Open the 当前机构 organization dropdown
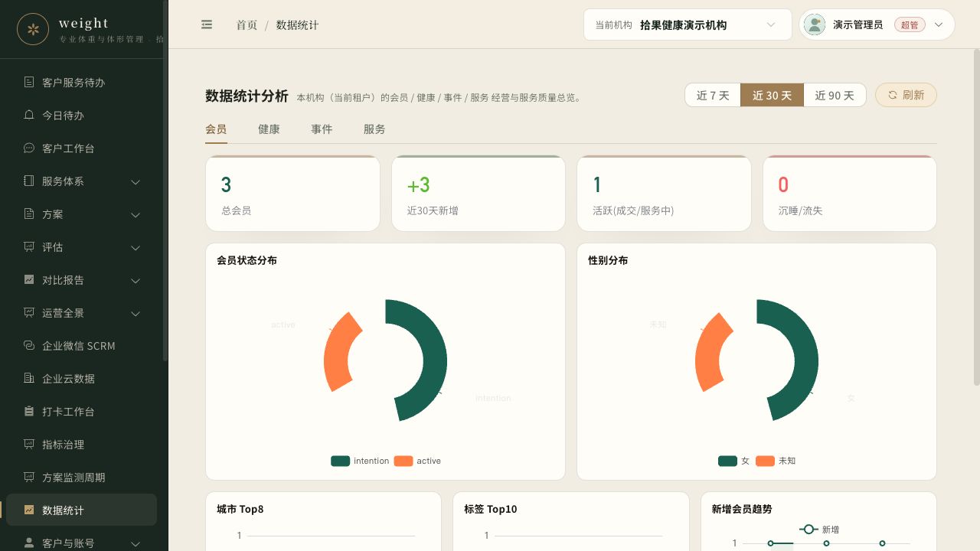The height and width of the screenshot is (551, 980). 688,24
